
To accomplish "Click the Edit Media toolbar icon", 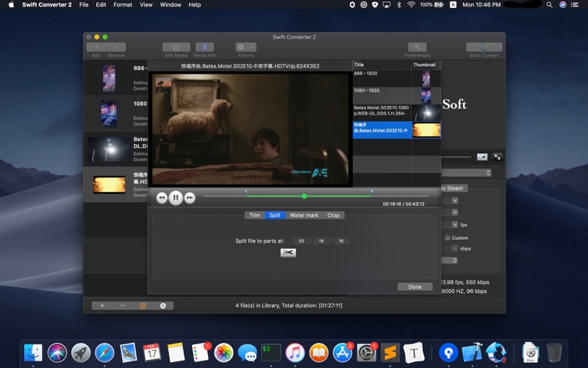I will (x=176, y=47).
